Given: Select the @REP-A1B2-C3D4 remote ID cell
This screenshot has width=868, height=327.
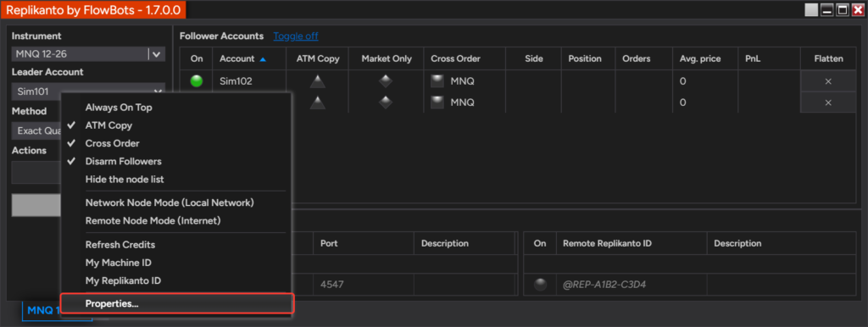Looking at the screenshot, I should [632, 285].
